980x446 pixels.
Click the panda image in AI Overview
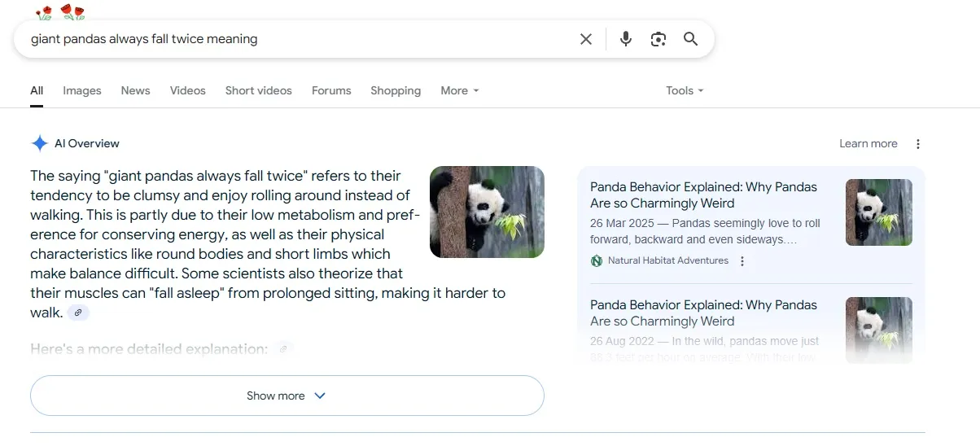click(487, 212)
